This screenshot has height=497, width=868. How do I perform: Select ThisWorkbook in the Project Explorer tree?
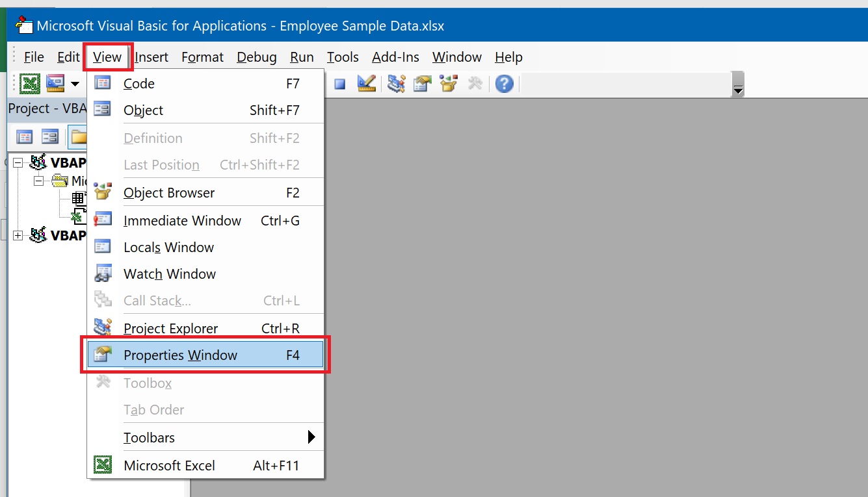pyautogui.click(x=76, y=216)
